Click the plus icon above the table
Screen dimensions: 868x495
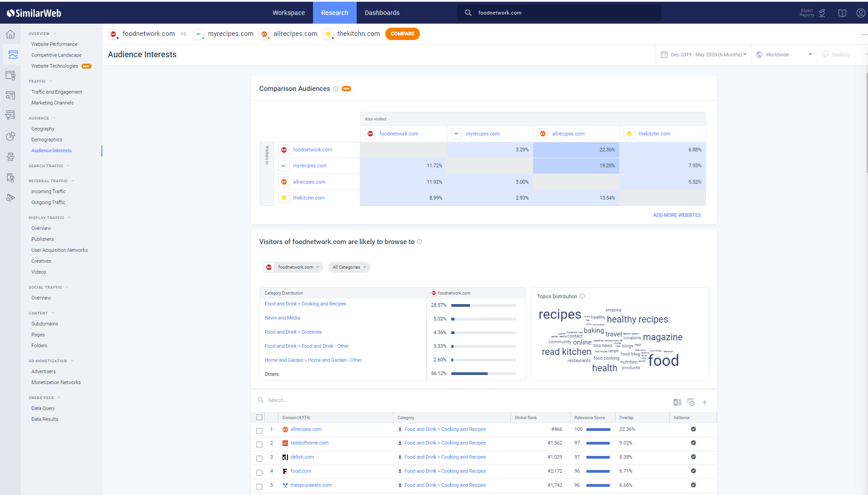coord(704,402)
